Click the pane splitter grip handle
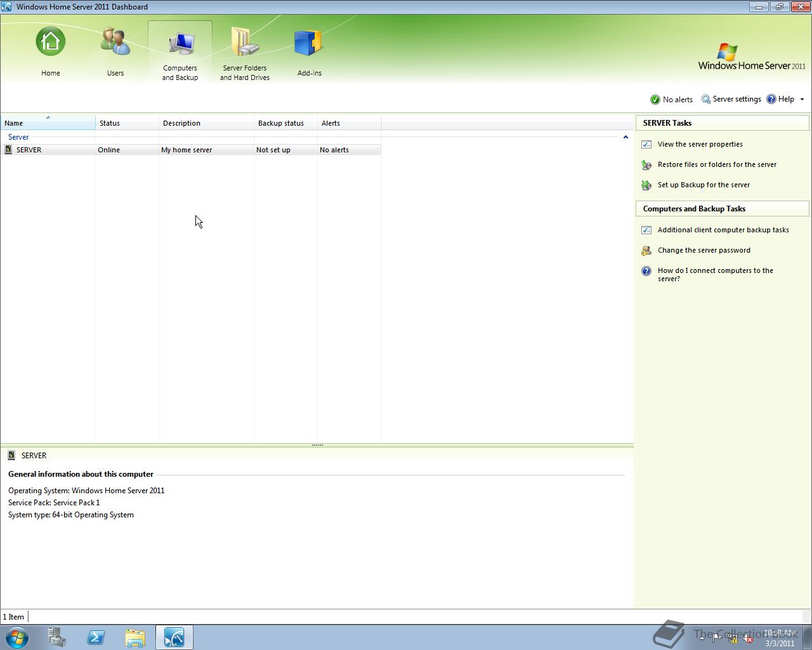This screenshot has height=650, width=812. [317, 445]
